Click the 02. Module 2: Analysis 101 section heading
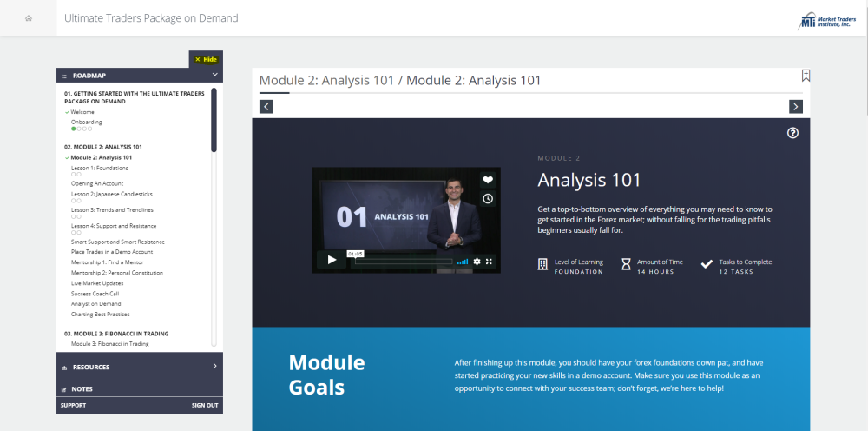Image resolution: width=868 pixels, height=431 pixels. pyautogui.click(x=103, y=147)
